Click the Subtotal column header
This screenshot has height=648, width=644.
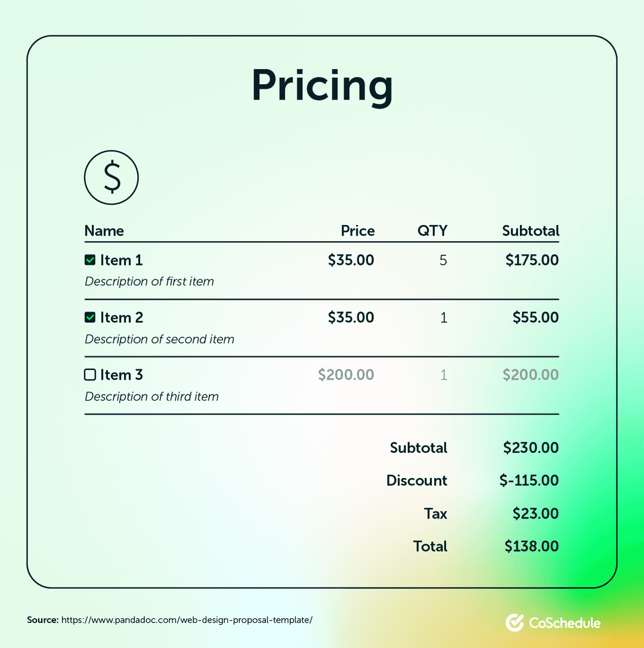pyautogui.click(x=531, y=231)
